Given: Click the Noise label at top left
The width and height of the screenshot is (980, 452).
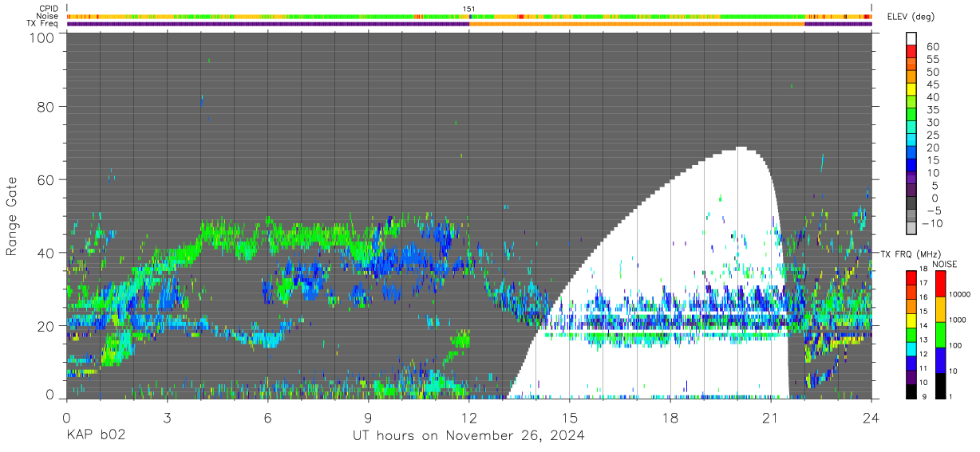Looking at the screenshot, I should point(47,16).
